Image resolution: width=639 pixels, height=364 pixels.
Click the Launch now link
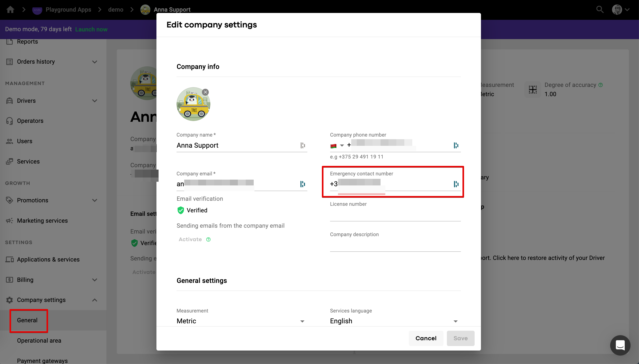click(x=91, y=29)
